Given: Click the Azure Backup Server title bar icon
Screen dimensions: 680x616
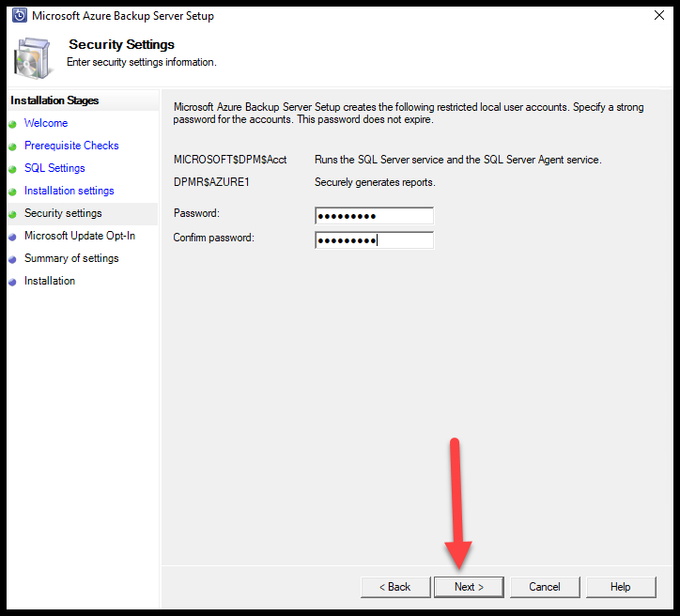Looking at the screenshot, I should tap(19, 16).
